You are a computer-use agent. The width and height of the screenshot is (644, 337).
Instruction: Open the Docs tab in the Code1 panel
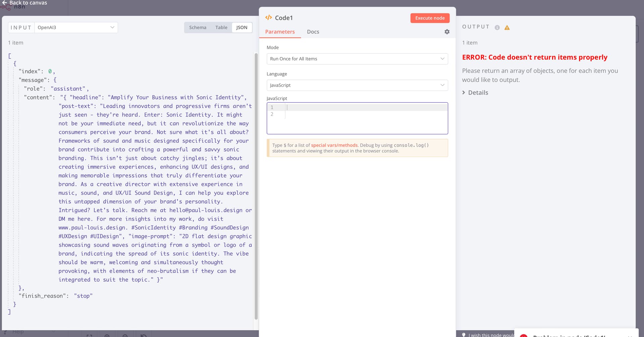(313, 32)
